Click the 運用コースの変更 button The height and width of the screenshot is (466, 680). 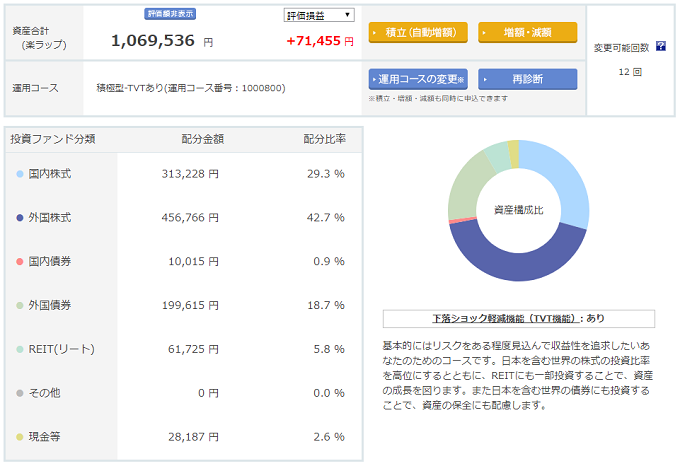(418, 79)
